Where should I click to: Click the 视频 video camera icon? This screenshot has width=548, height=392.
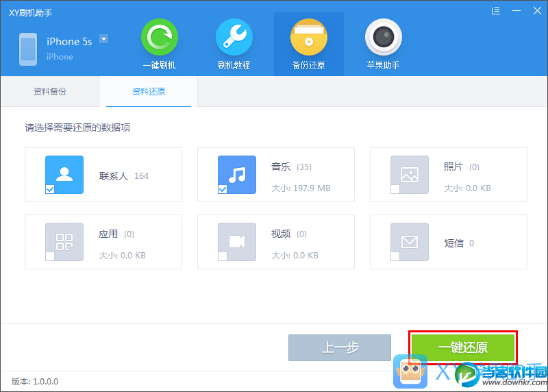(x=237, y=242)
